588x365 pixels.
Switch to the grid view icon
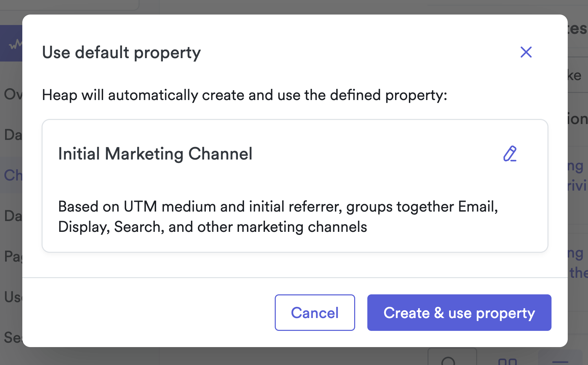click(507, 361)
